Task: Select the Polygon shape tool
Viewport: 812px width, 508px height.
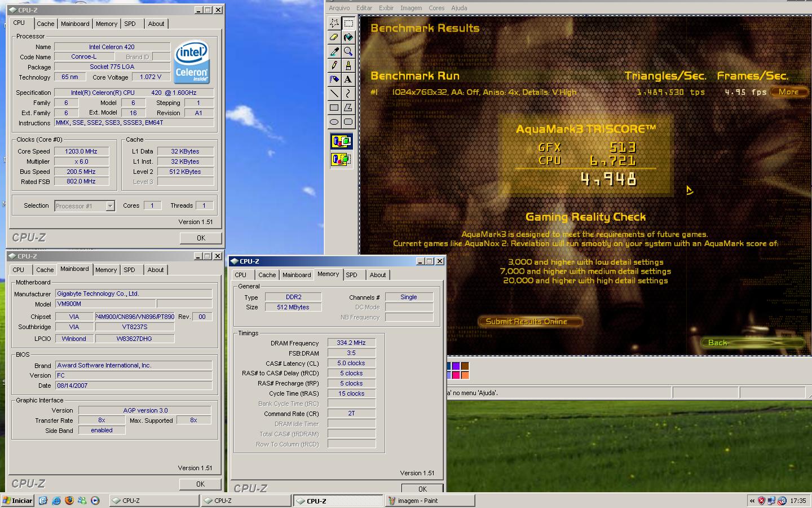Action: pyautogui.click(x=348, y=108)
